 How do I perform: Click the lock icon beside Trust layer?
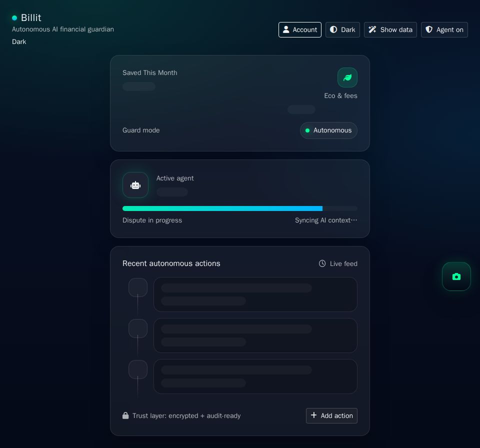click(126, 415)
